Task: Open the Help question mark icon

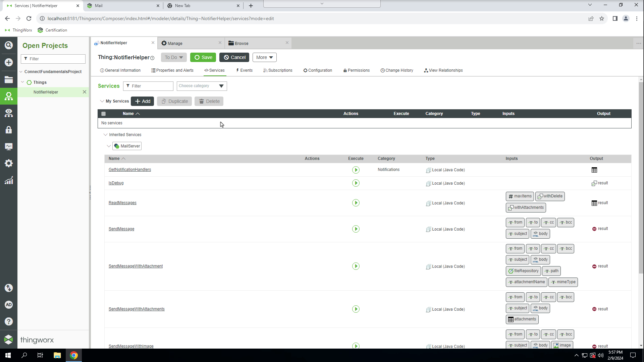Action: coord(9,321)
